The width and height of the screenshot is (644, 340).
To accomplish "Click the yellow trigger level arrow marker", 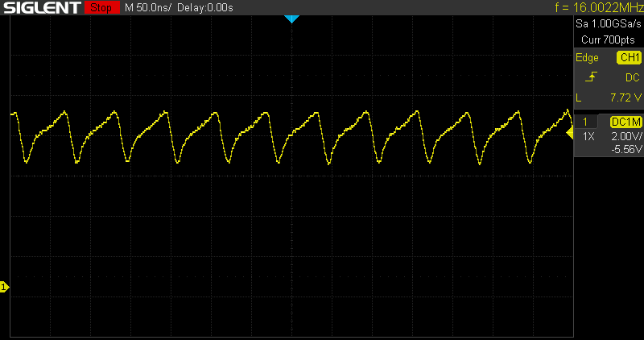I will (x=570, y=133).
